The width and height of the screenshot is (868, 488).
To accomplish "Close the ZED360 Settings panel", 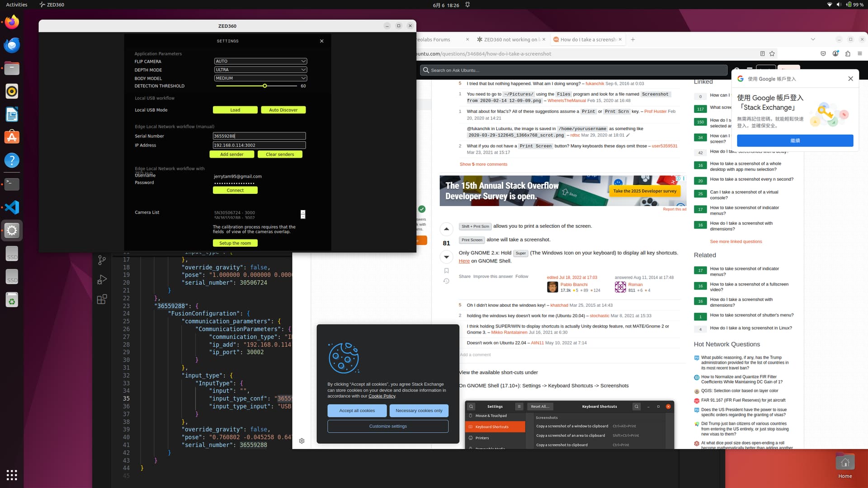I will 322,41.
